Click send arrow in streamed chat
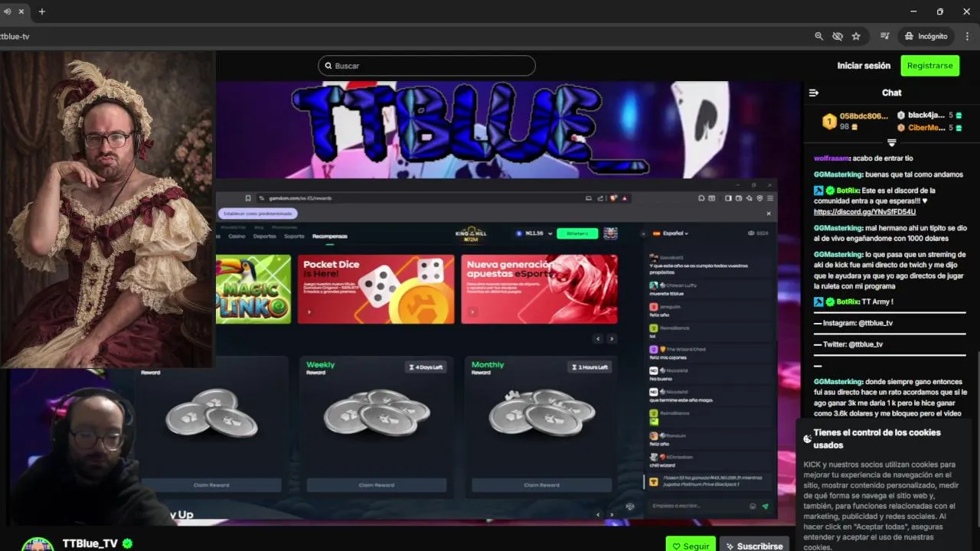The width and height of the screenshot is (980, 551). pos(765,506)
